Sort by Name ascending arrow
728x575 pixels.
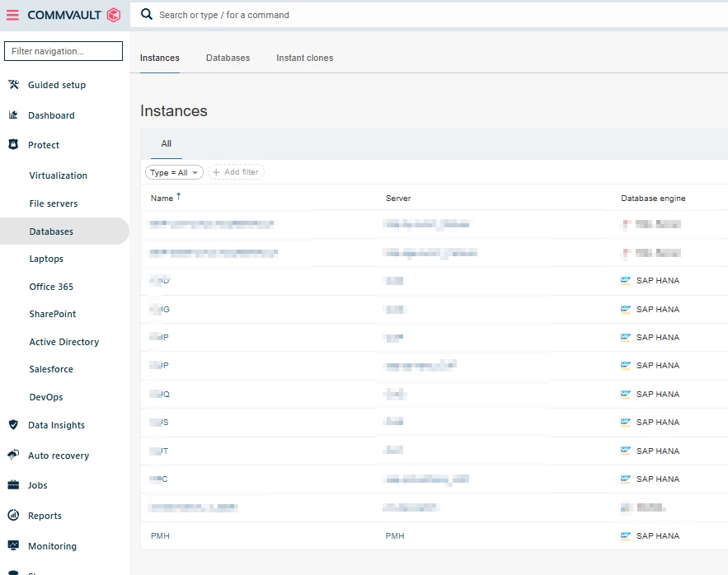(x=179, y=197)
